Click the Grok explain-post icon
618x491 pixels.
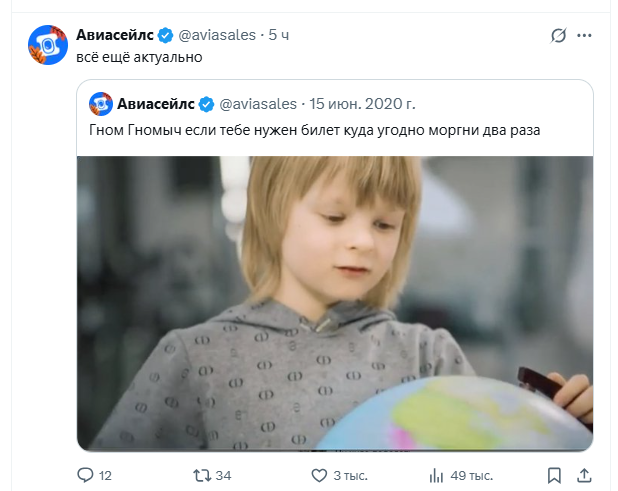558,35
